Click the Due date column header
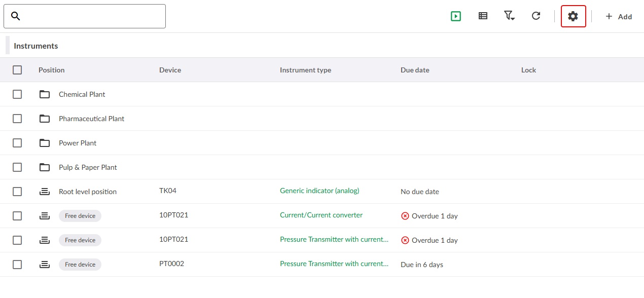Image resolution: width=644 pixels, height=298 pixels. coord(415,69)
